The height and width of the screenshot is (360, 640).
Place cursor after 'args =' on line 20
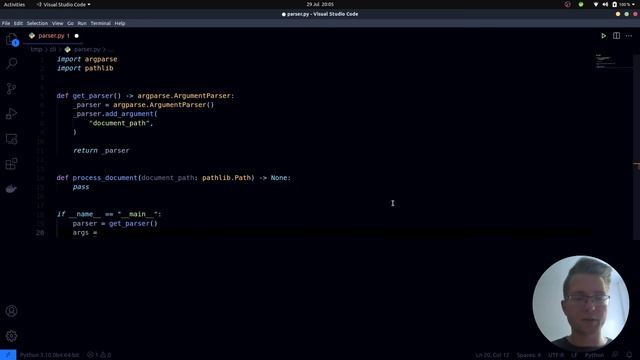[99, 233]
